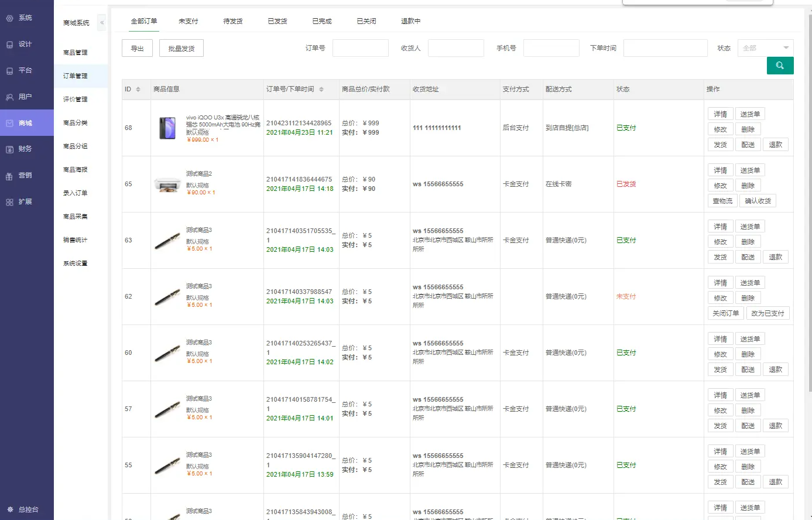Open the 用户 sidebar icon

[9, 97]
